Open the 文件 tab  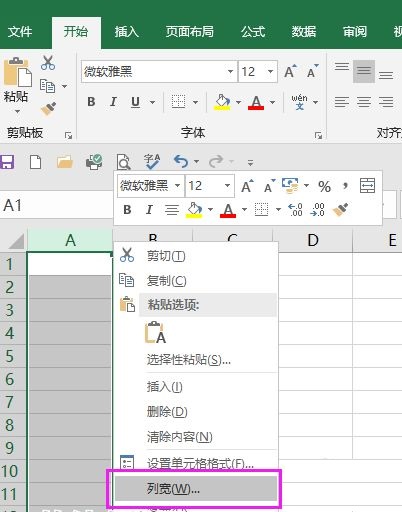point(20,32)
